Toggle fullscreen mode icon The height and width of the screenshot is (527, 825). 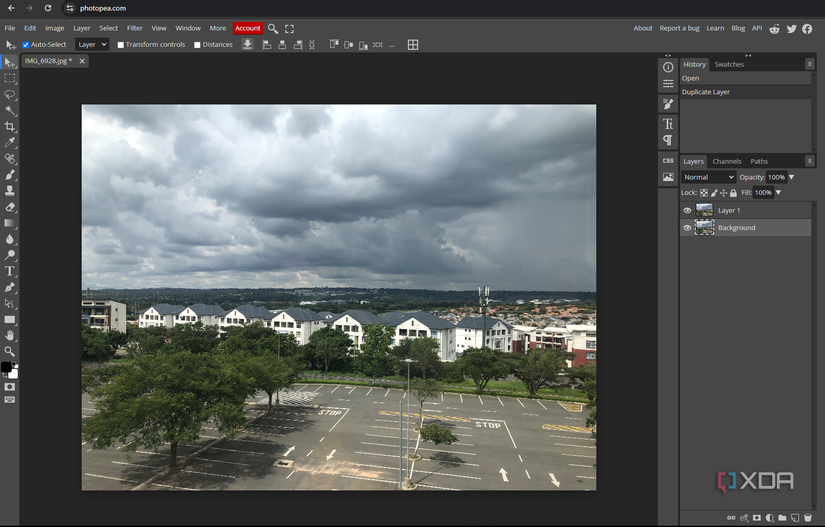(289, 29)
